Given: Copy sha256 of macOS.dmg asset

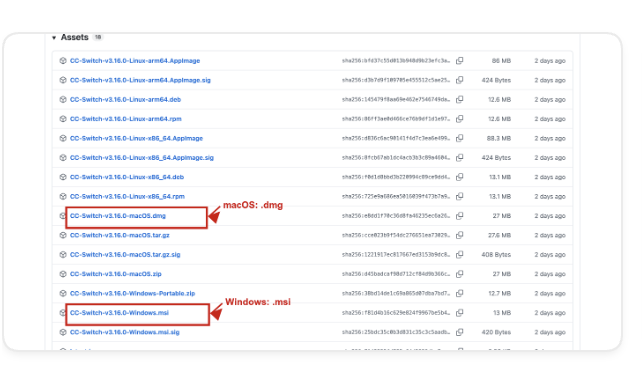Looking at the screenshot, I should pos(460,216).
